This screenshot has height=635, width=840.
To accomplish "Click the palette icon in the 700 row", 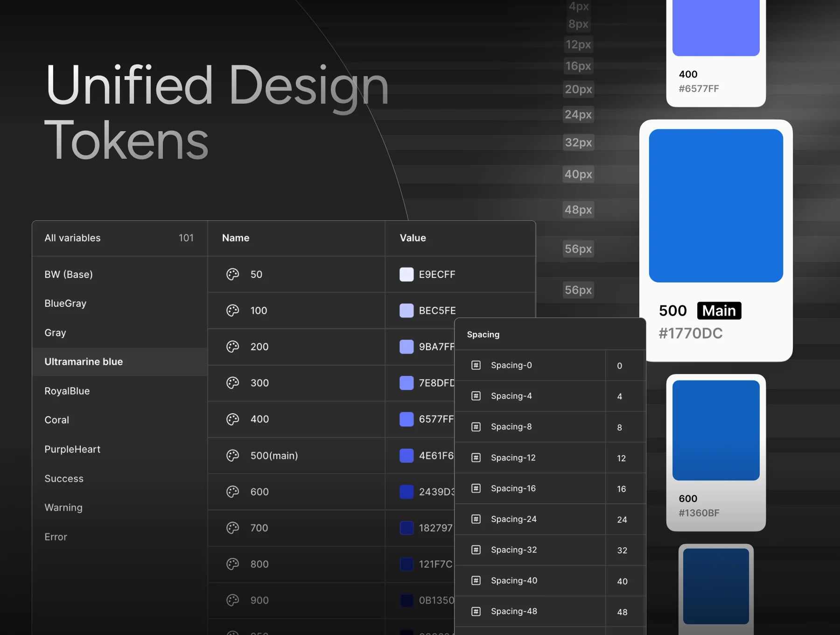I will pos(232,528).
